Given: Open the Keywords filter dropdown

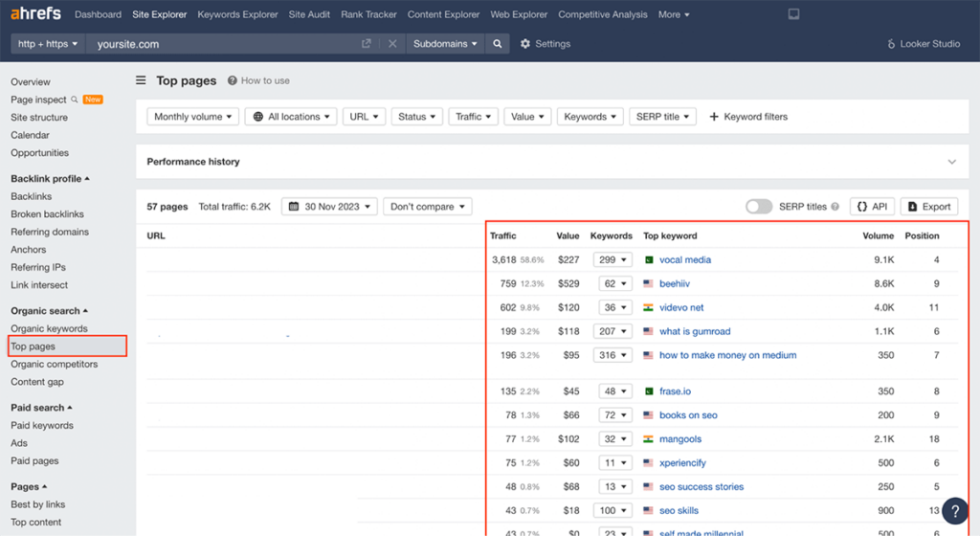Looking at the screenshot, I should tap(590, 117).
